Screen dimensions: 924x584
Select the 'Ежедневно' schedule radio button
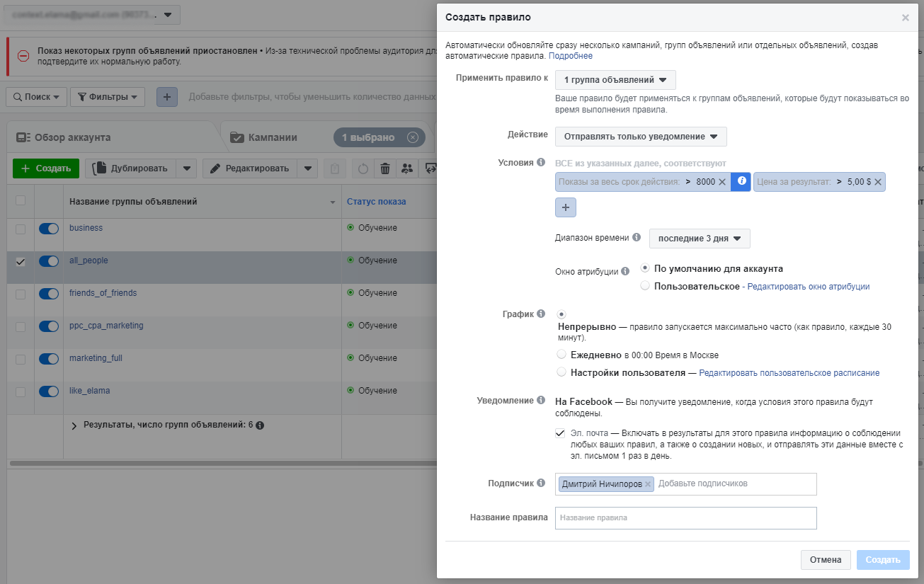[x=561, y=355]
